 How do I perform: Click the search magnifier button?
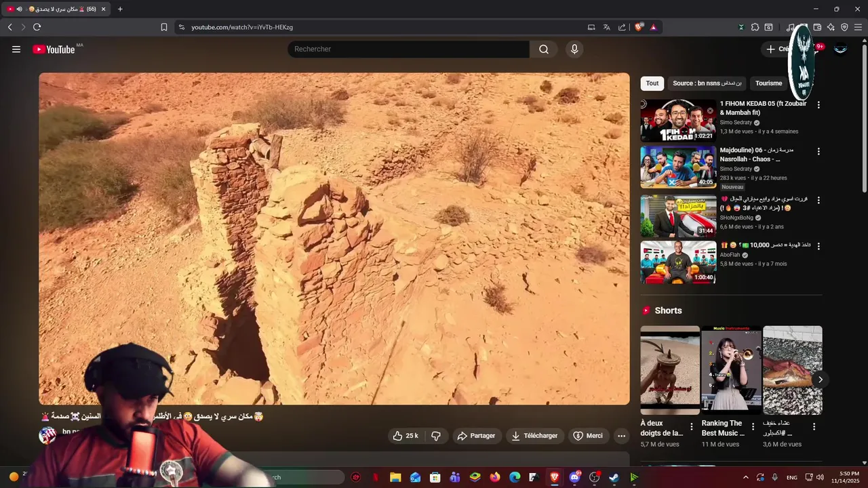[x=544, y=49]
